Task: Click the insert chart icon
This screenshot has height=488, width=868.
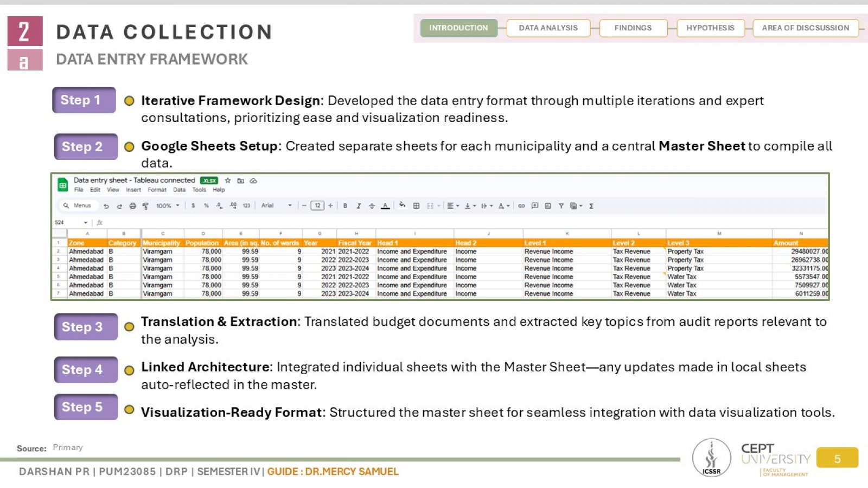Action: (548, 206)
